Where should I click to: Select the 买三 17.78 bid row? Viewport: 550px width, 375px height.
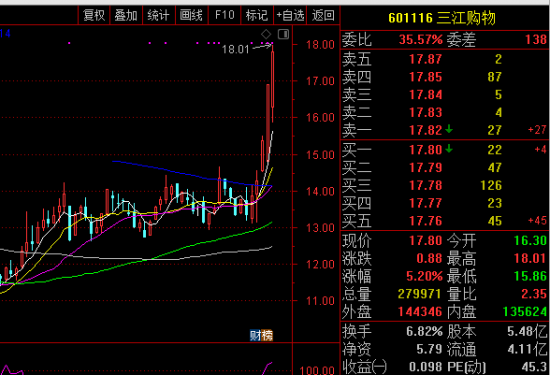pyautogui.click(x=445, y=185)
